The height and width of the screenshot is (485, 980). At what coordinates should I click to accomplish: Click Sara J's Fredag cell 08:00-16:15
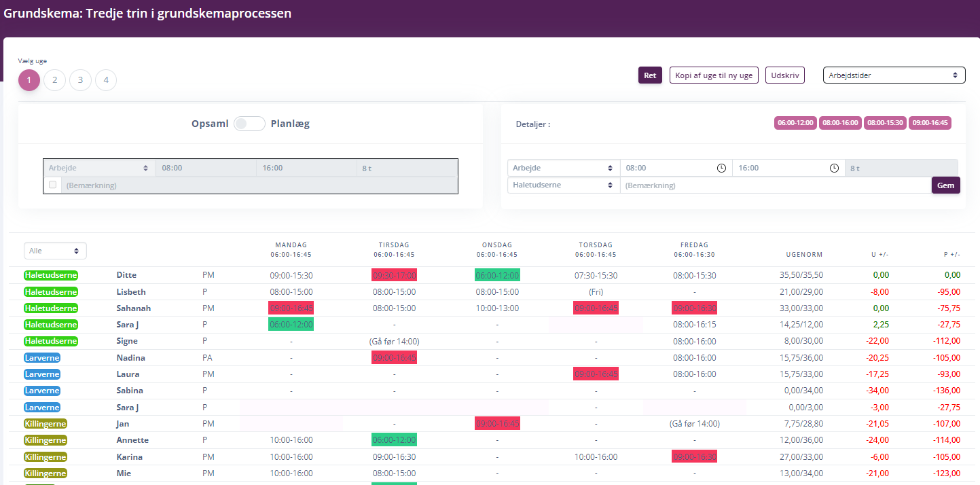(x=694, y=325)
